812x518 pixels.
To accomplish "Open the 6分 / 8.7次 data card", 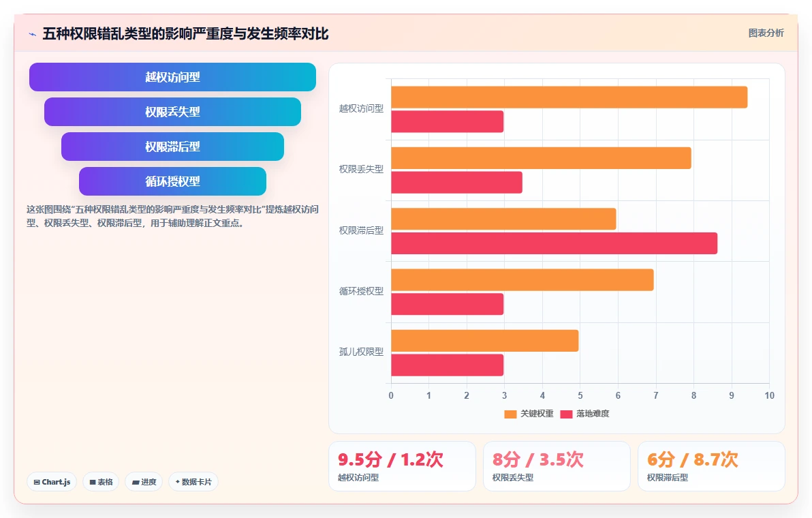I will click(711, 466).
